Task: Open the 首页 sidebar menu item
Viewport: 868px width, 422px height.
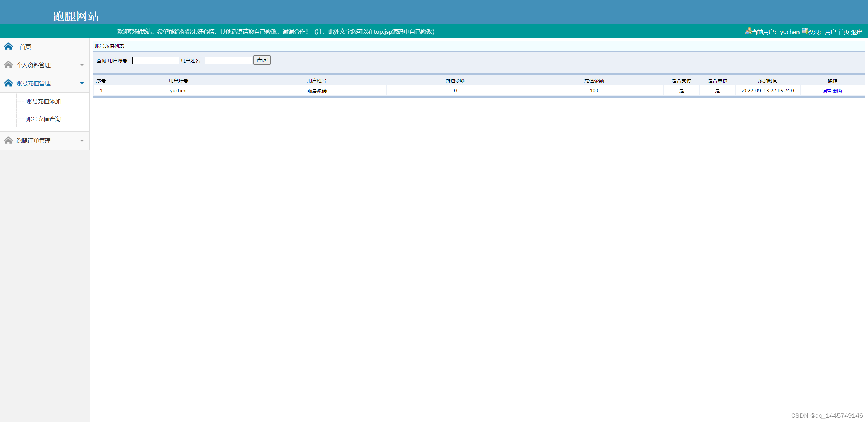Action: point(44,46)
